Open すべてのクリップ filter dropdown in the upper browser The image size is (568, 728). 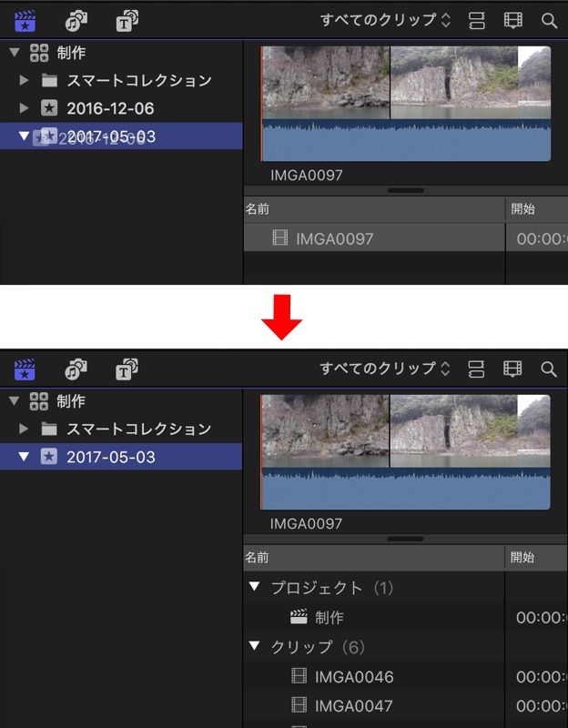pyautogui.click(x=385, y=20)
